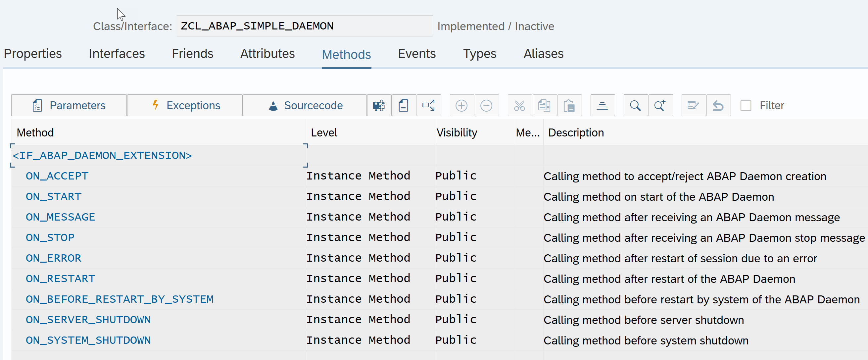Click the puzzle-piece enhancement icon
Image resolution: width=868 pixels, height=360 pixels.
pos(379,106)
